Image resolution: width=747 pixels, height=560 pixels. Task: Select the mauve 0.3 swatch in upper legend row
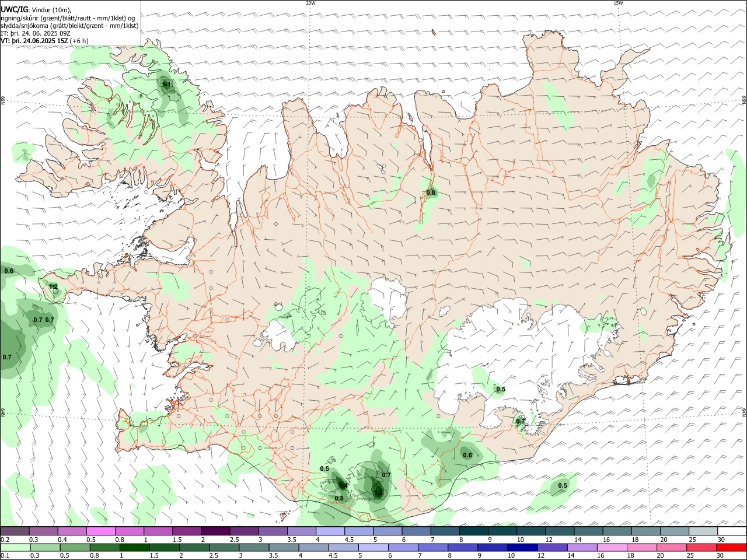coord(44,531)
